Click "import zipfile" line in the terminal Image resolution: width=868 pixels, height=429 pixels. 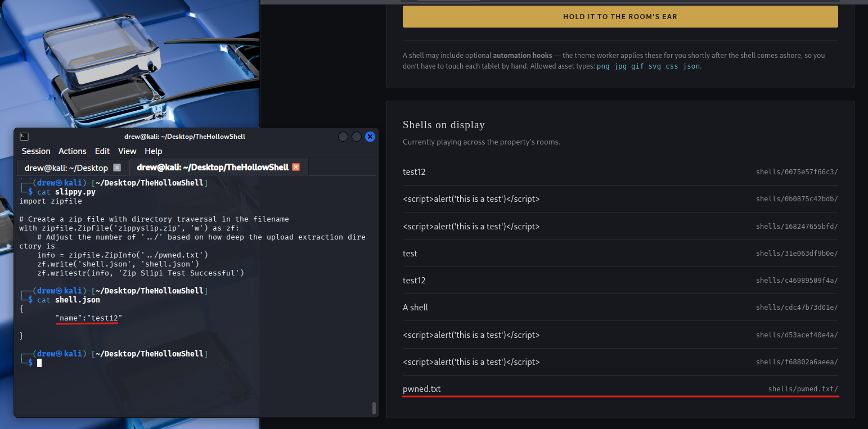coord(51,201)
